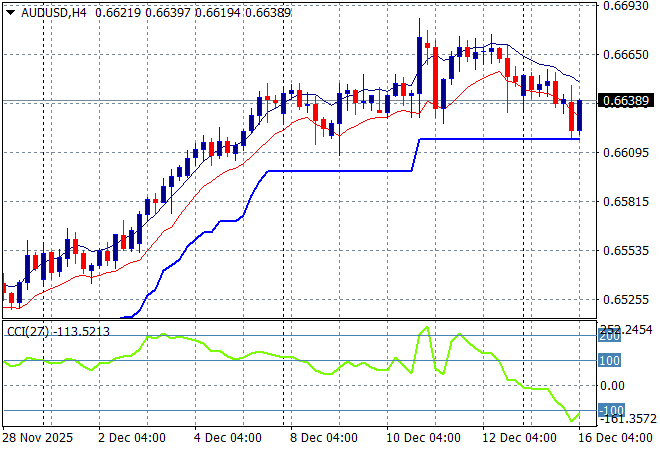The image size is (660, 450).
Task: Click the 0.66930 price scale label
Action: click(625, 6)
